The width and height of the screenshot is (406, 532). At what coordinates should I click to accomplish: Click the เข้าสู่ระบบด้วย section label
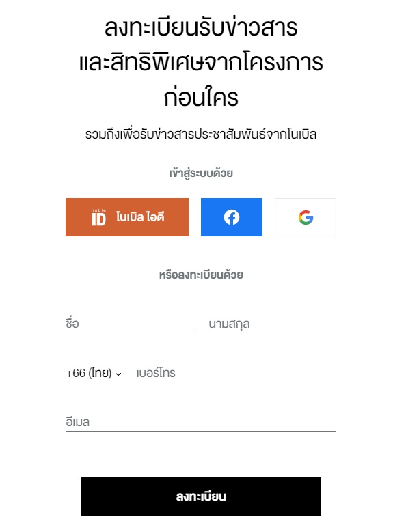201,173
